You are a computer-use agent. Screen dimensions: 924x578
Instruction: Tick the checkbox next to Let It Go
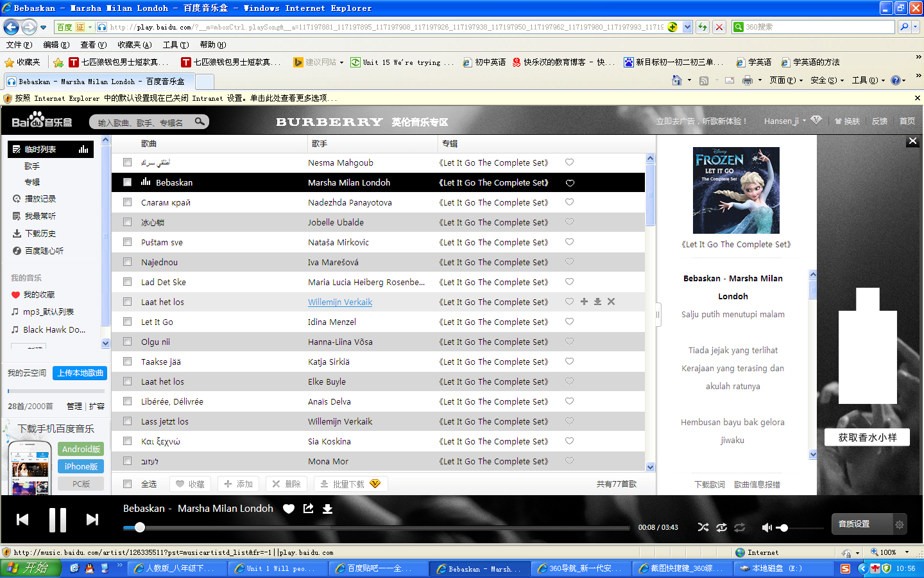point(127,322)
